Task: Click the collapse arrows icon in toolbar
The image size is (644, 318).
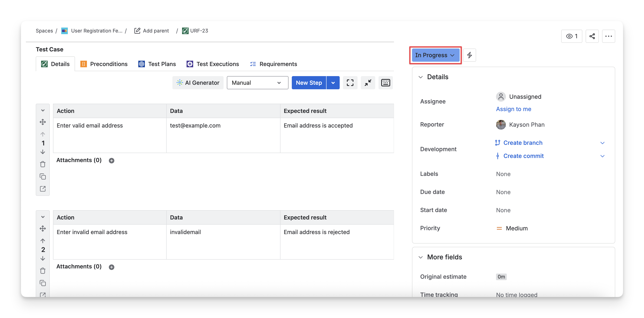Action: tap(368, 82)
